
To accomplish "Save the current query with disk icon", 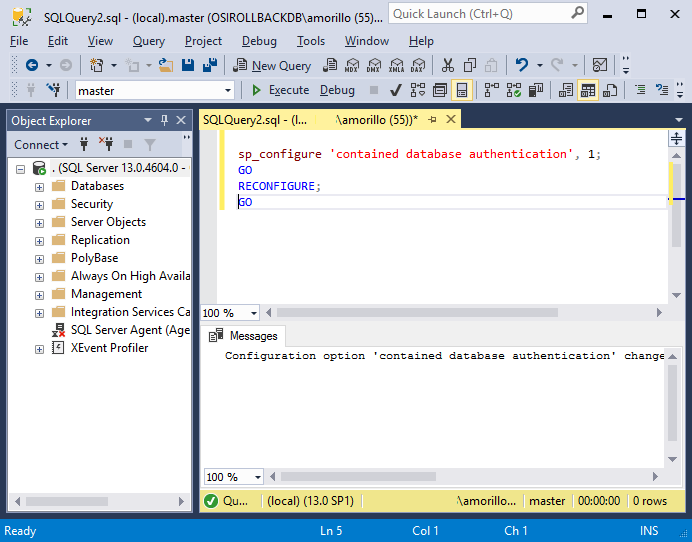I will [x=188, y=65].
